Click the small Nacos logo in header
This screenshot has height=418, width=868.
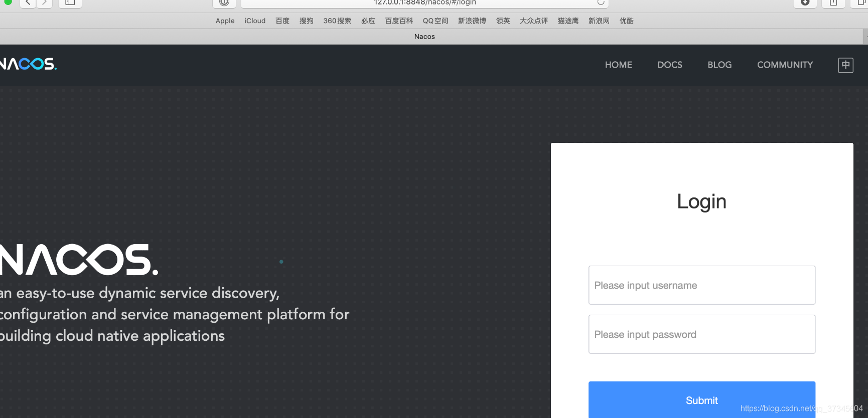(x=29, y=64)
